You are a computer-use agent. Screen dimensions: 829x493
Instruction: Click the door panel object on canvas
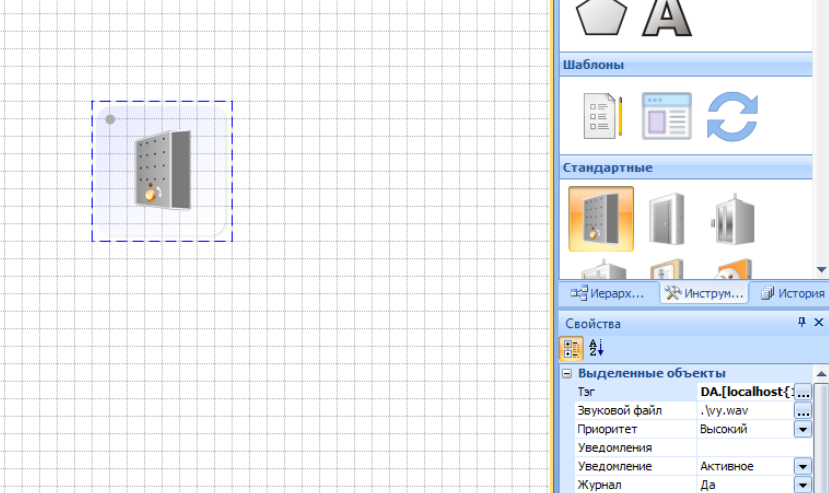click(x=162, y=170)
